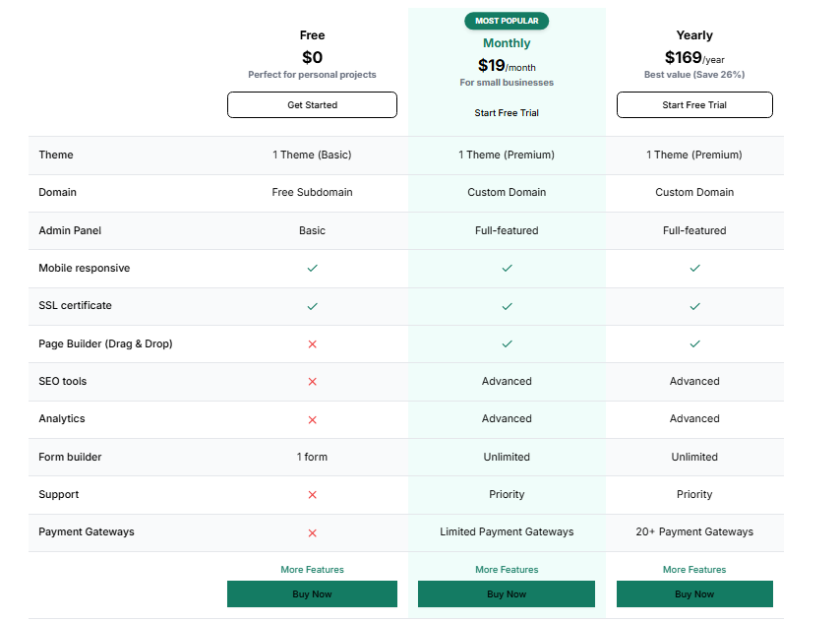Viewport: 840px width, 622px height.
Task: Click the Analytics X icon in Free column
Action: tap(312, 419)
